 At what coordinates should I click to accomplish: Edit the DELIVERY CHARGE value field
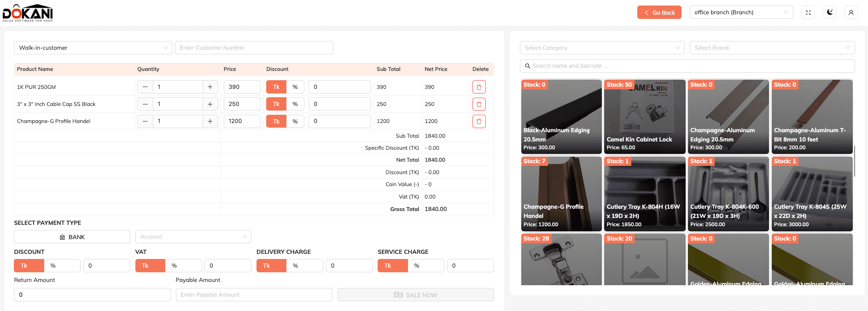point(349,266)
